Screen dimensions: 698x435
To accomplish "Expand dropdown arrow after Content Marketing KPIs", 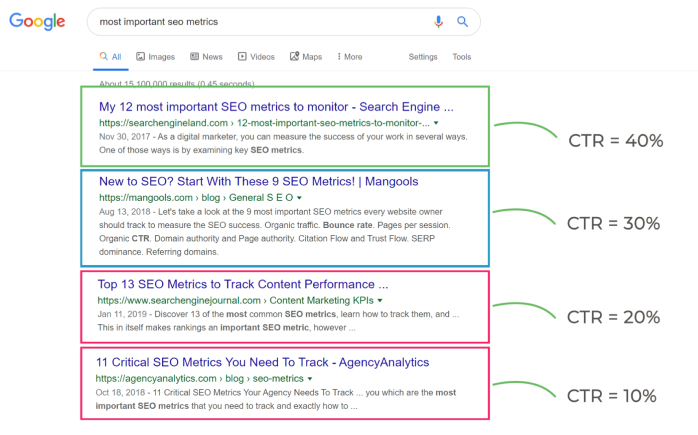I will pos(380,301).
